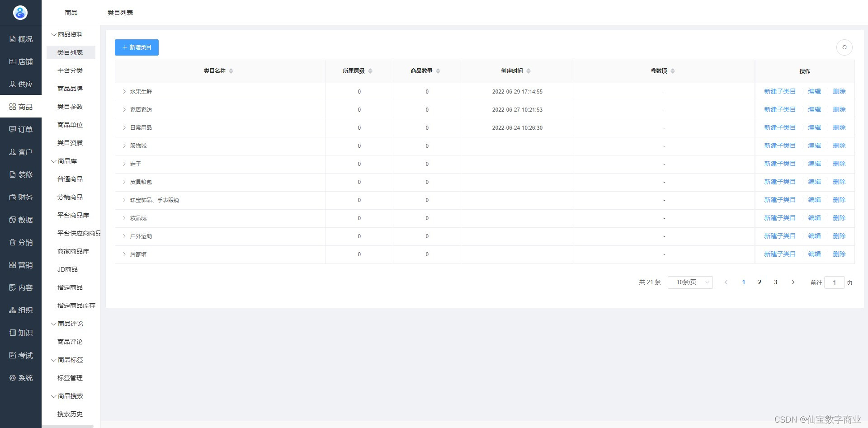This screenshot has height=428, width=868.
Task: Click the refresh icon above the table
Action: [x=844, y=47]
